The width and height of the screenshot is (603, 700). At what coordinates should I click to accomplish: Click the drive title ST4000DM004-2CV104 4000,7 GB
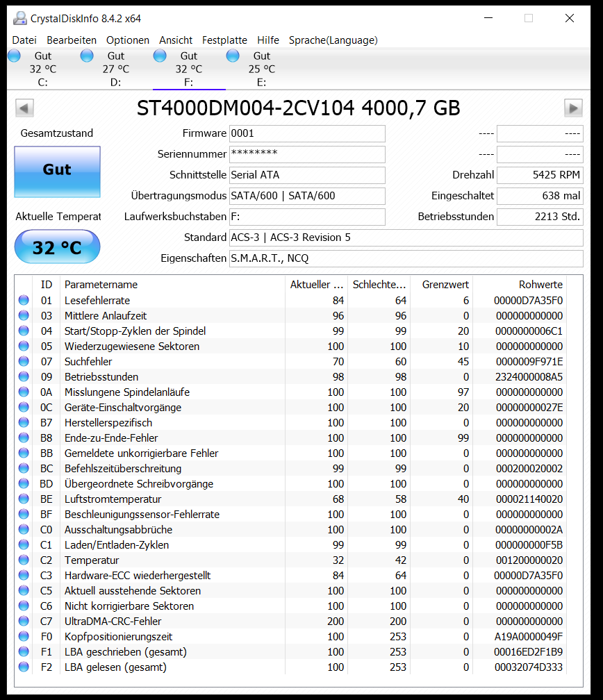pos(298,108)
